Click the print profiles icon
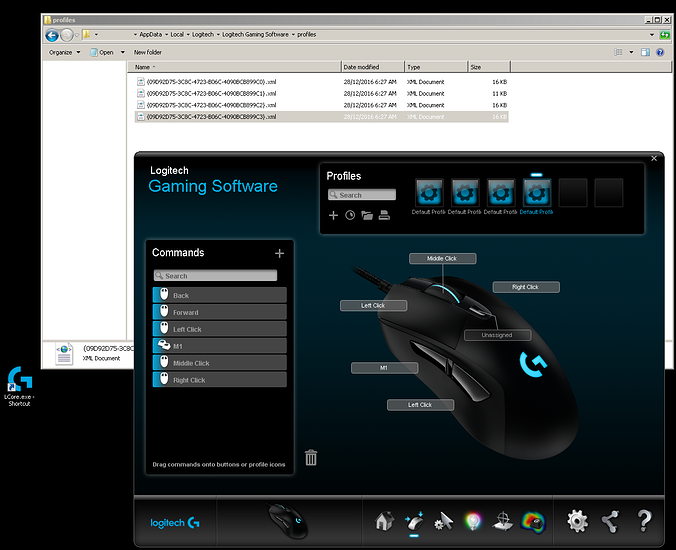Viewport: 676px width, 550px height. click(384, 215)
